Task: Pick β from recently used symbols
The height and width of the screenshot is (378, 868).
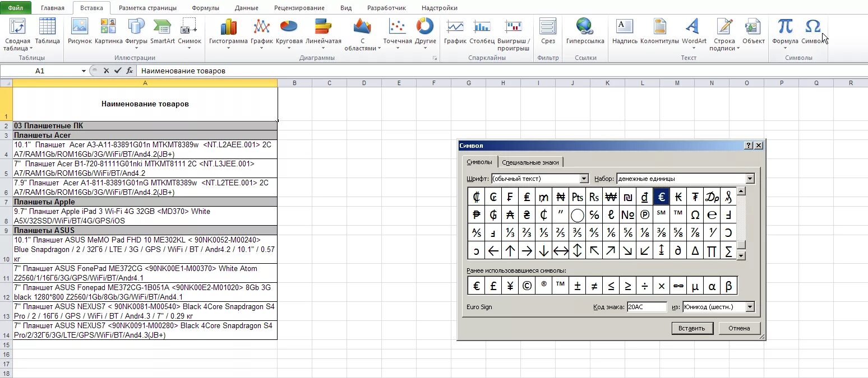Action: [728, 286]
